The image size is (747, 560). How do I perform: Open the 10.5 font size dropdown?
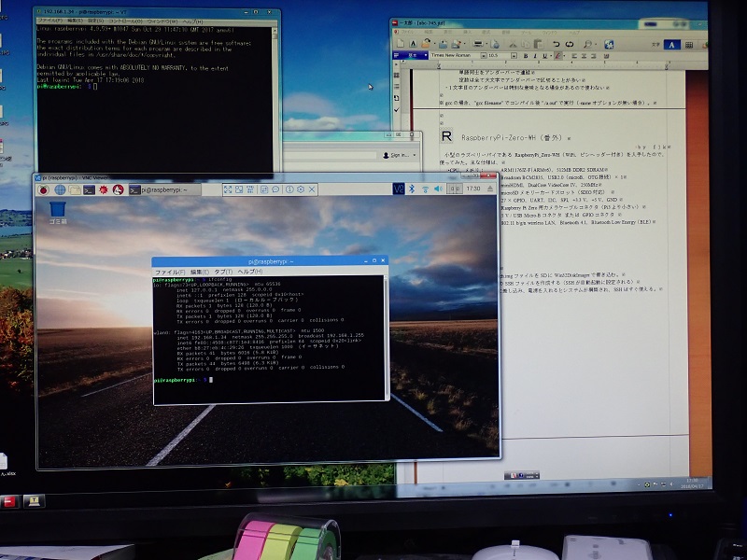tap(514, 56)
